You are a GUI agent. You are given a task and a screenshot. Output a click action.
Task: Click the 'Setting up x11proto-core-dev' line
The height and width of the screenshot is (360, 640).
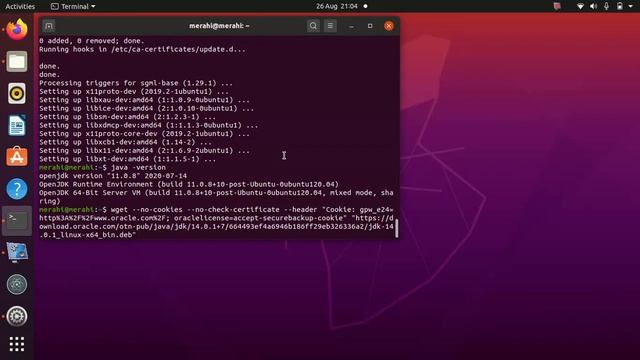pos(144,134)
